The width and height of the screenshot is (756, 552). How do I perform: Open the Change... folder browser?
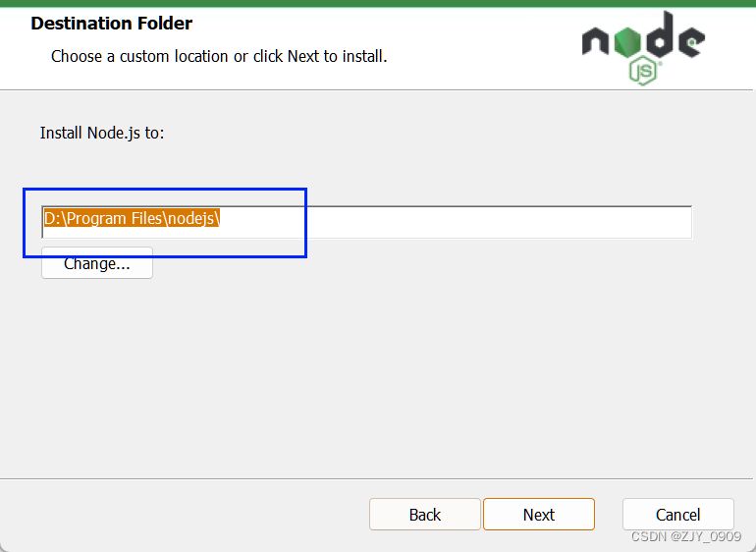97,263
